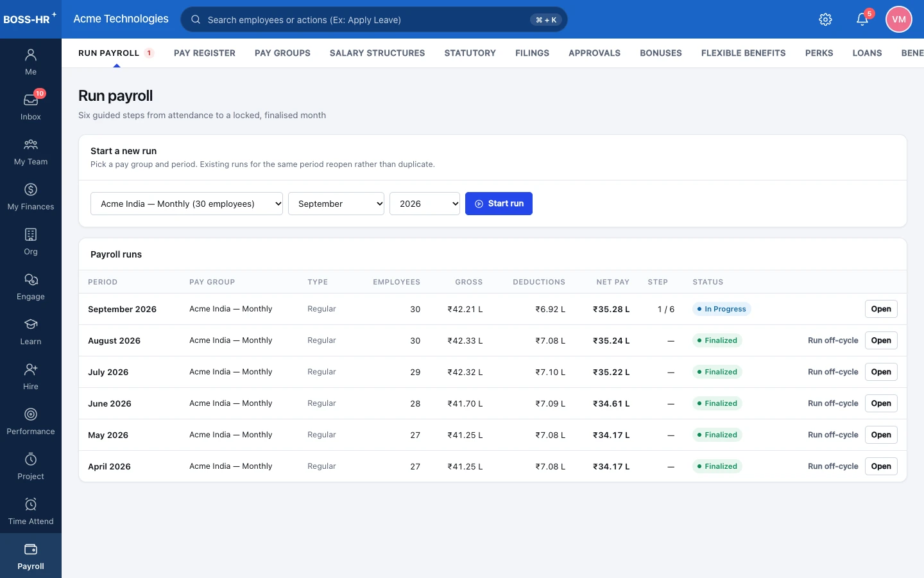Open the year dropdown showing 2026

[x=425, y=204]
